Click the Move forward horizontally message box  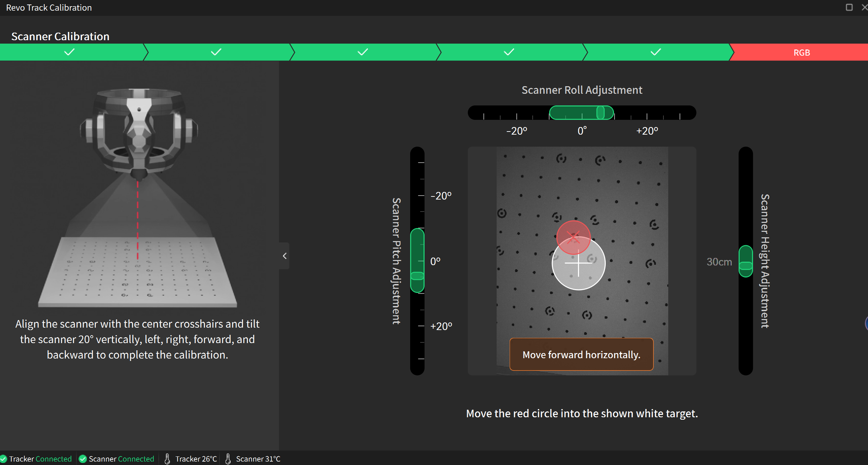tap(581, 354)
